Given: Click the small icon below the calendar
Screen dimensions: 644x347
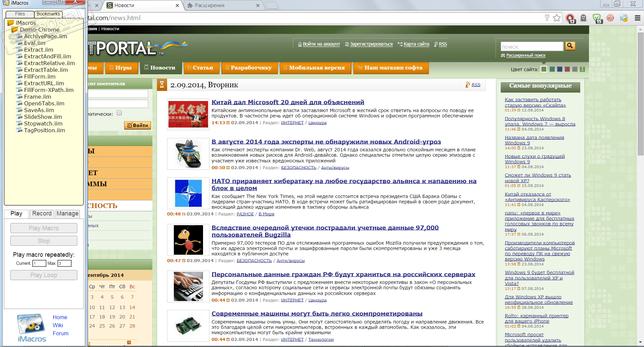Looking at the screenshot, I should [x=129, y=342].
